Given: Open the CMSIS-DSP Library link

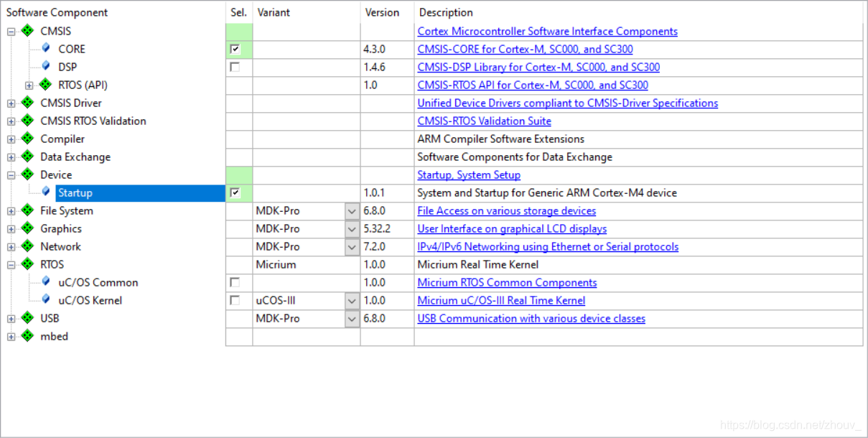Looking at the screenshot, I should [538, 67].
